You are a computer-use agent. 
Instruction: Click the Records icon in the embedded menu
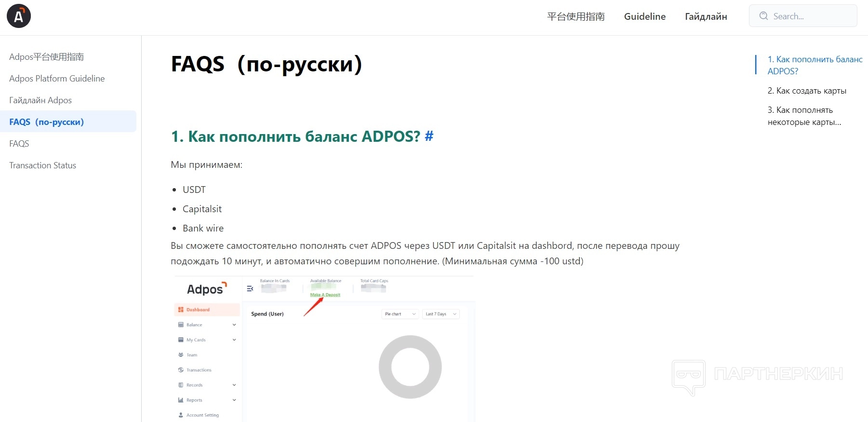181,385
